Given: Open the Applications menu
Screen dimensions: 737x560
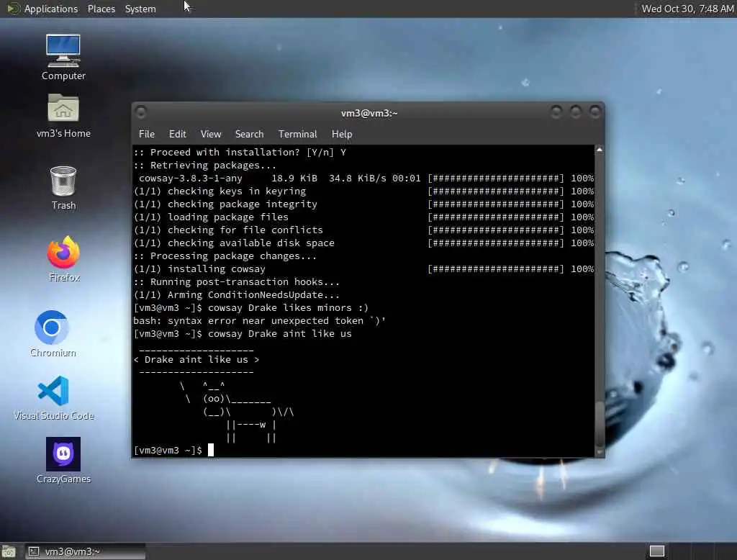Looking at the screenshot, I should [51, 9].
